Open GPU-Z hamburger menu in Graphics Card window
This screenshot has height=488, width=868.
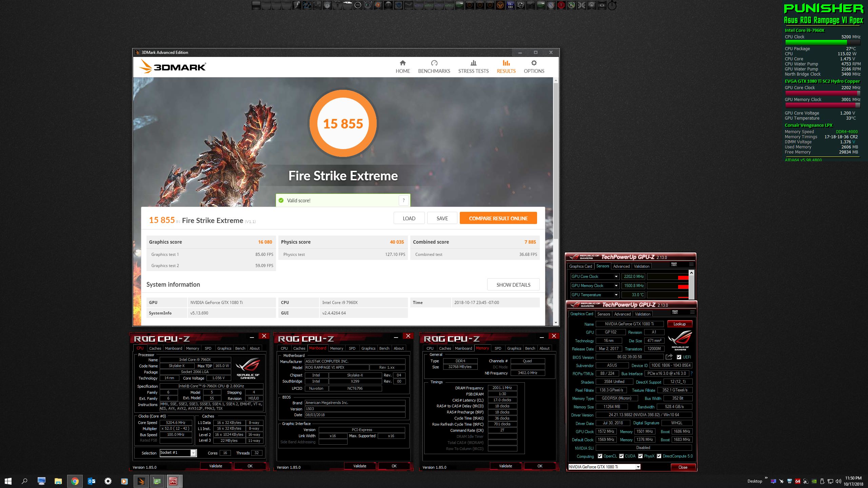[x=692, y=312]
